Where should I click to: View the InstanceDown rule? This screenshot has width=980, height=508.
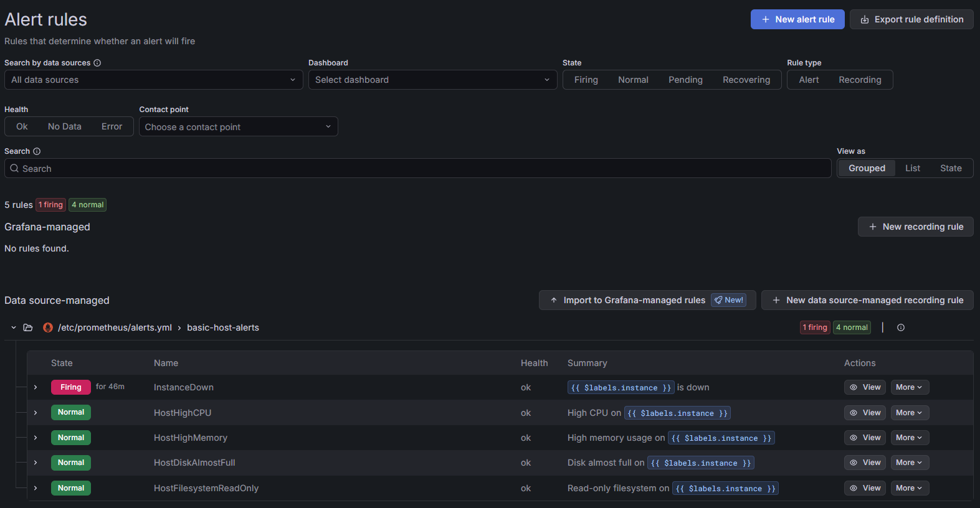pyautogui.click(x=865, y=387)
